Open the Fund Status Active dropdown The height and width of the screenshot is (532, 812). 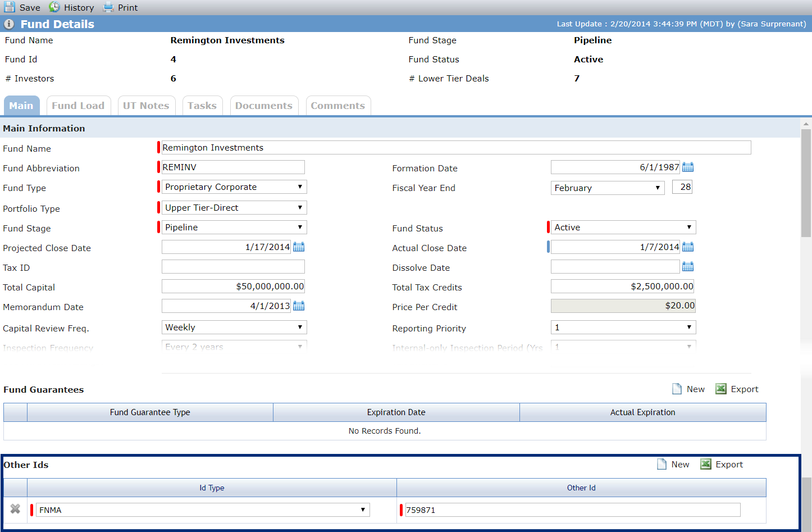pyautogui.click(x=623, y=228)
